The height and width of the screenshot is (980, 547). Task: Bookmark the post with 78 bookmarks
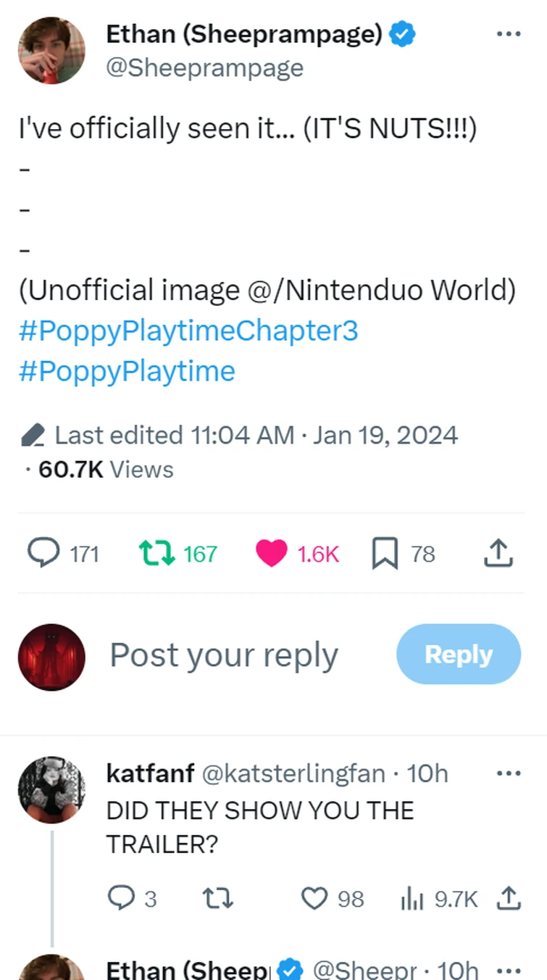point(385,555)
